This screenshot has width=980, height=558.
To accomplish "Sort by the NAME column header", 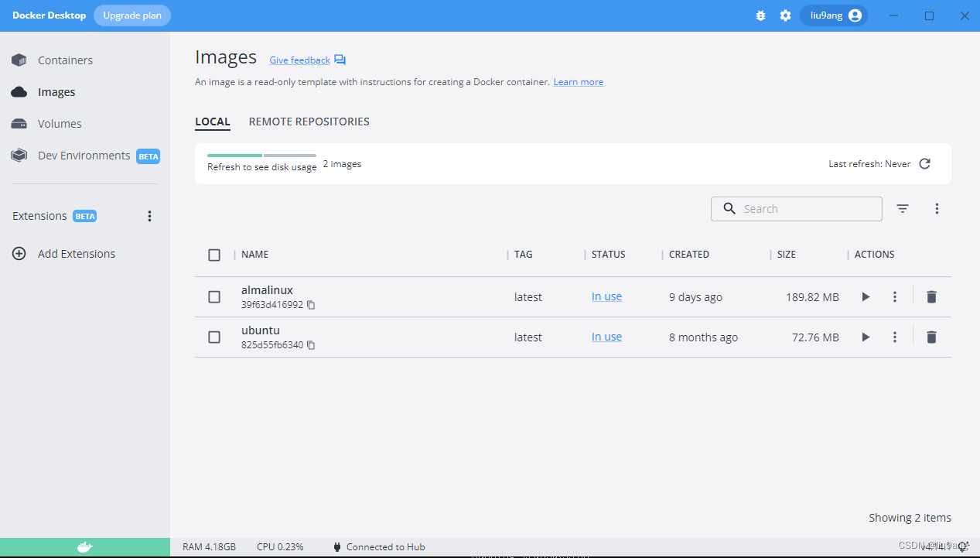I will (x=254, y=255).
